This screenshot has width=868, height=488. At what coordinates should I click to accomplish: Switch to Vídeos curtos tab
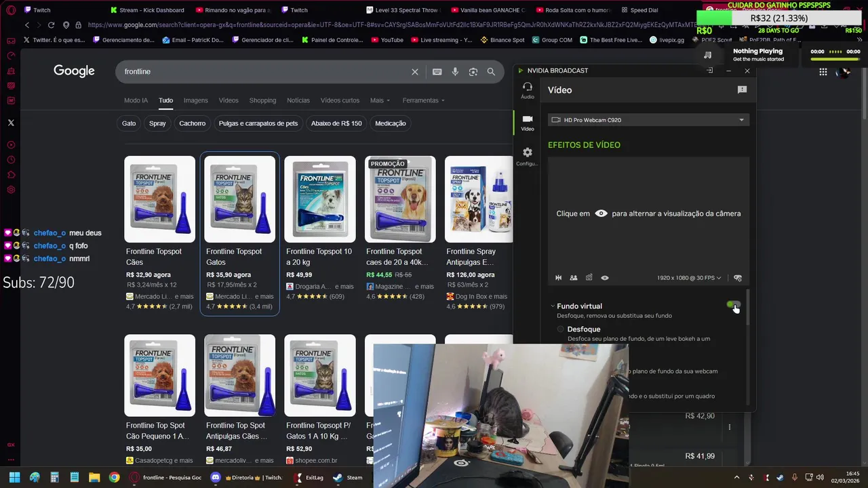(340, 100)
